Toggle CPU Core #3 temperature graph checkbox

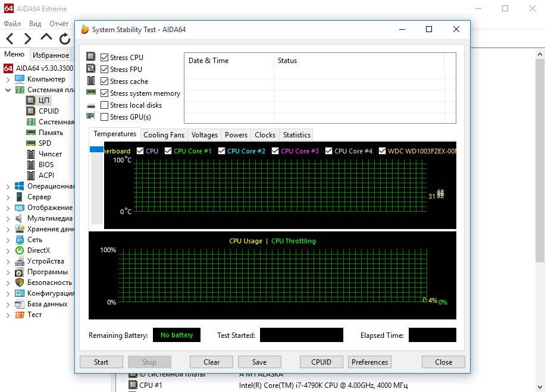pos(275,151)
